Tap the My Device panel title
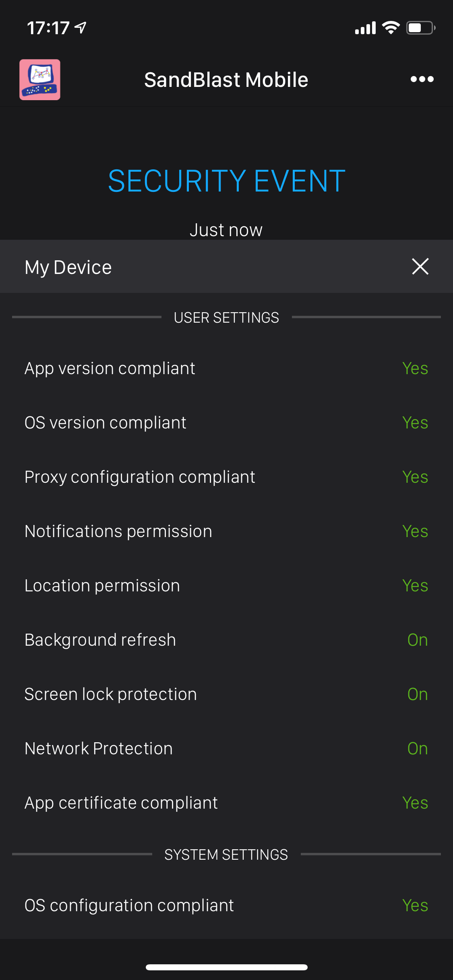The image size is (453, 980). pyautogui.click(x=68, y=267)
